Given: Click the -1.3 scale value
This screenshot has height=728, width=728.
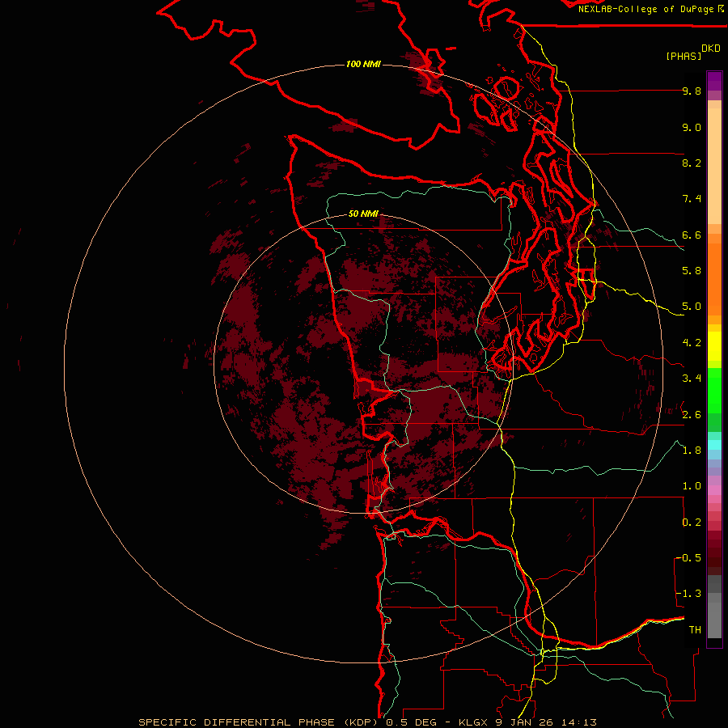Looking at the screenshot, I should coord(688,594).
